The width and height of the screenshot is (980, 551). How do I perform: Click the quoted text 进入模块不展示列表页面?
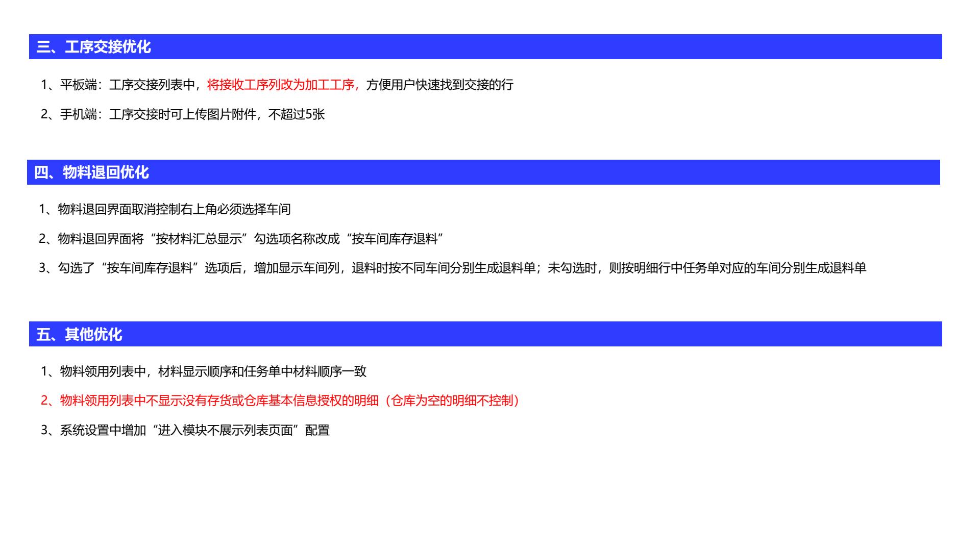click(x=225, y=431)
